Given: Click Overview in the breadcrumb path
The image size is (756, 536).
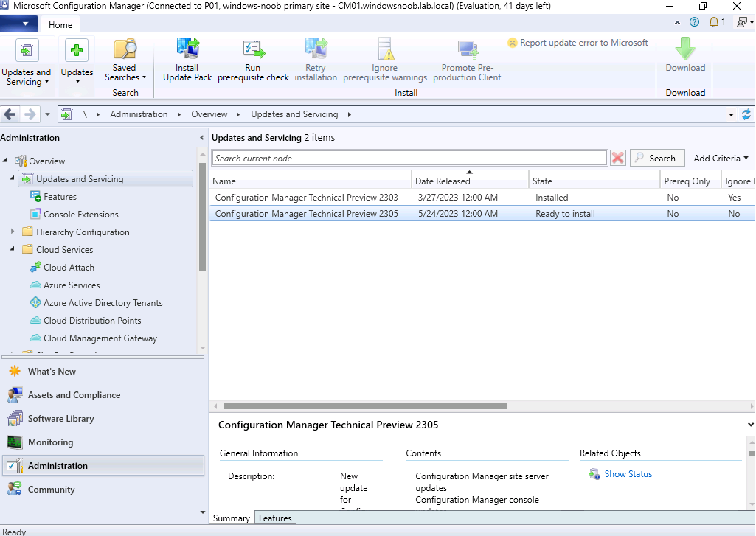Looking at the screenshot, I should (x=209, y=114).
